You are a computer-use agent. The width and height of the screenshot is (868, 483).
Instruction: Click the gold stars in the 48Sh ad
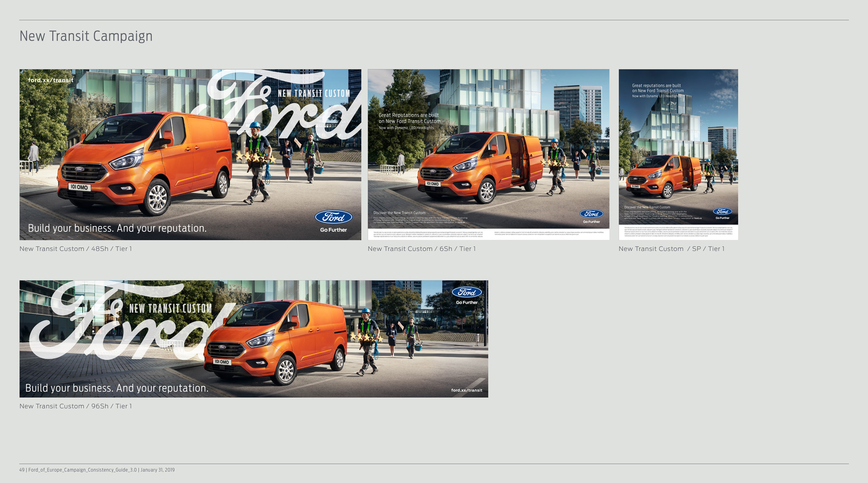pos(256,157)
